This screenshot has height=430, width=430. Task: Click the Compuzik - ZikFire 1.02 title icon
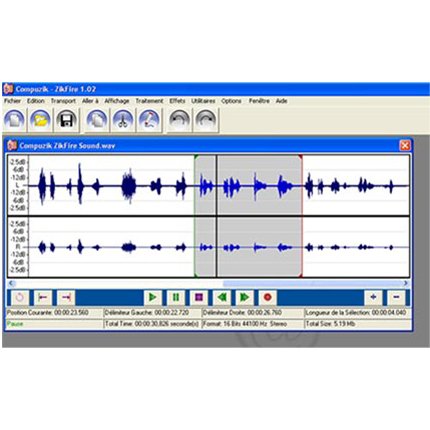8,89
